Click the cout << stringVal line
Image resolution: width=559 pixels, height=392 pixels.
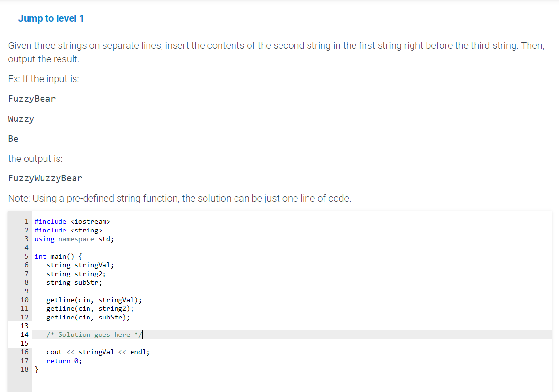point(98,352)
